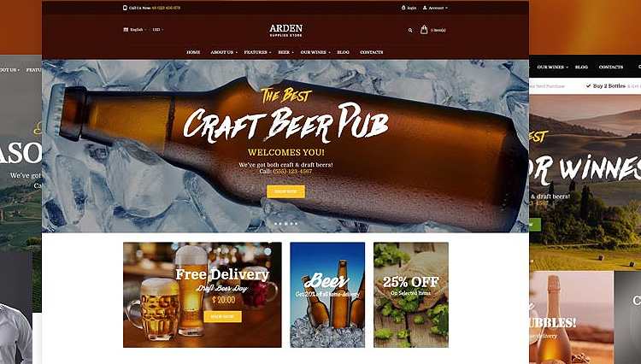Open the shopping bag cart icon
This screenshot has width=641, height=364.
coord(424,29)
